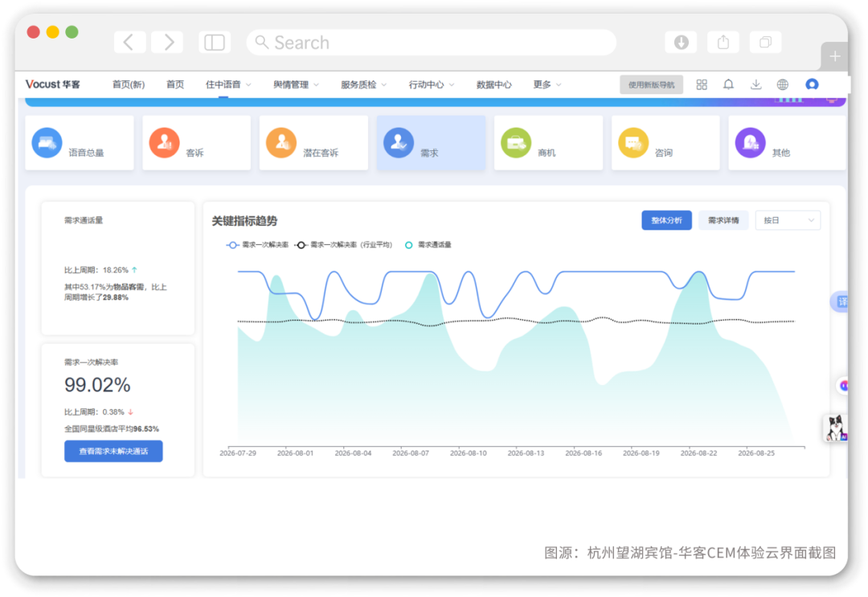
Task: Click the 99.02% resolution rate value
Action: pyautogui.click(x=97, y=385)
